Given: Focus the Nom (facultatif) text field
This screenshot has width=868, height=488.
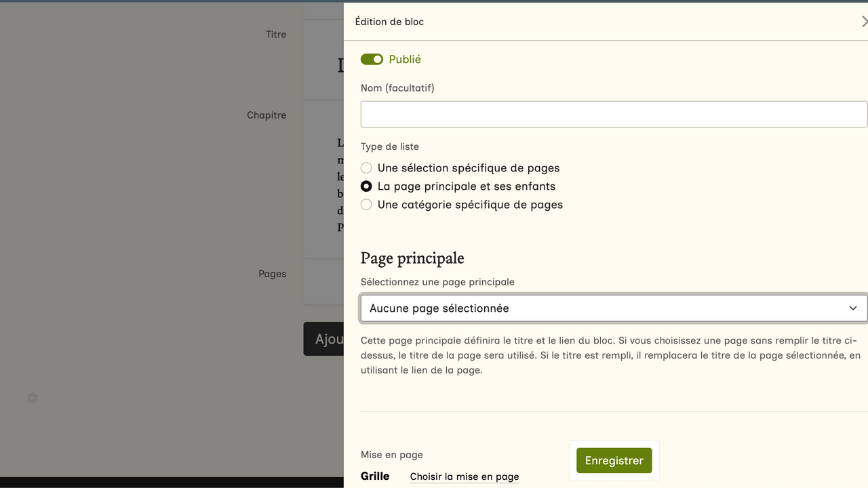Looking at the screenshot, I should pos(614,115).
